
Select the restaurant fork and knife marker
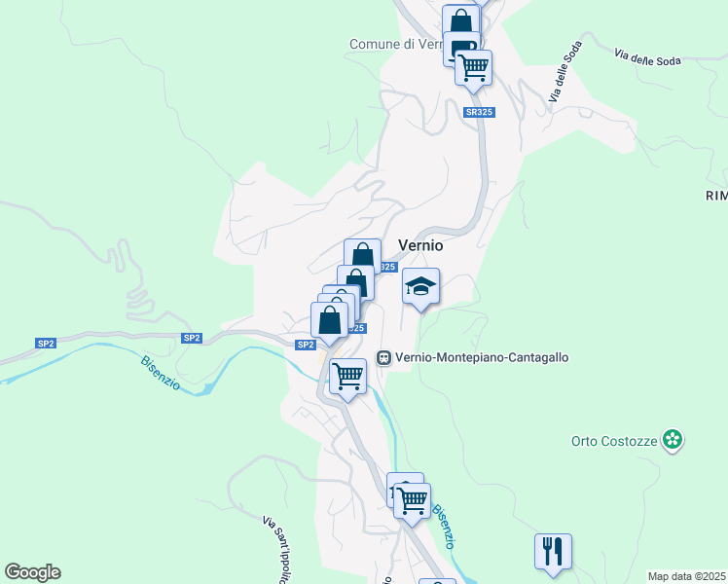pos(553,554)
